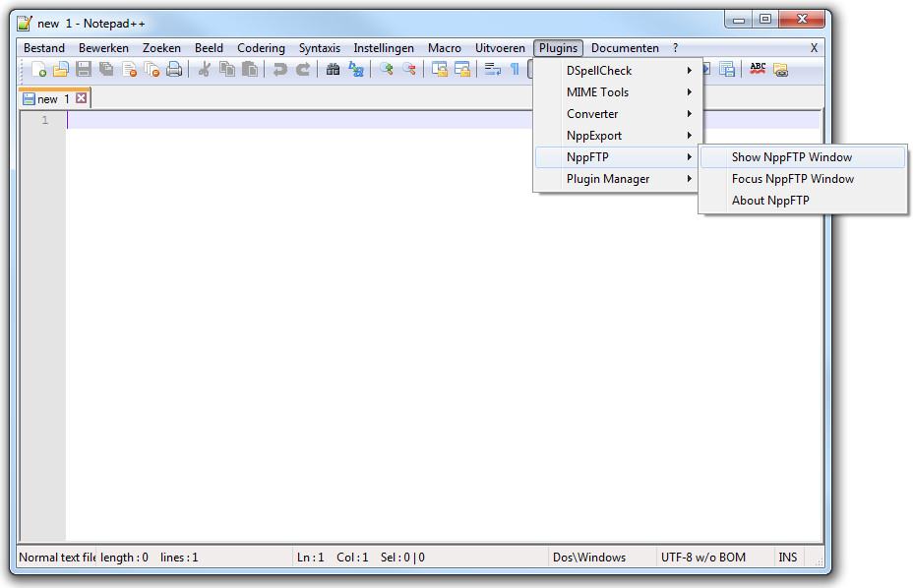Print the document with the printer icon
This screenshot has height=588, width=913.
(x=174, y=69)
